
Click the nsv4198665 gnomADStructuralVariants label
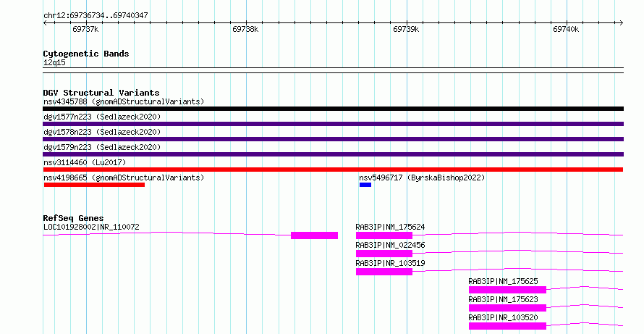(x=124, y=178)
